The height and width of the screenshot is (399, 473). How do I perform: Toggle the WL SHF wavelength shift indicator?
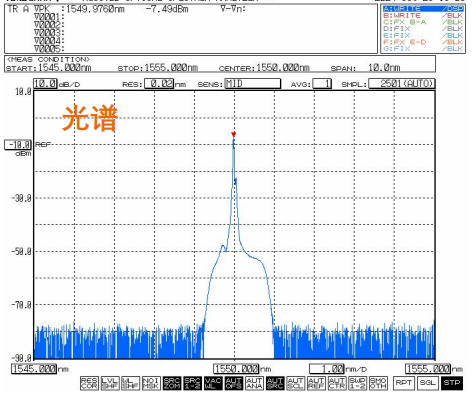pyautogui.click(x=130, y=383)
